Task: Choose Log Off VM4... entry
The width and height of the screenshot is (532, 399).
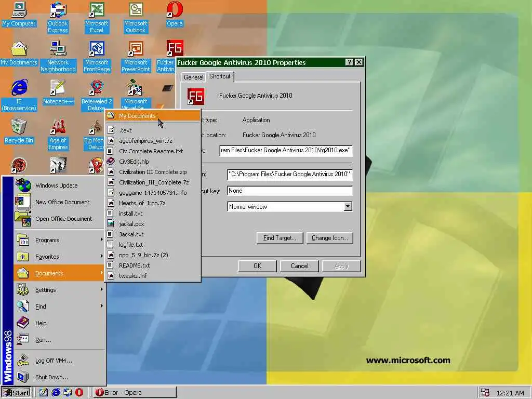Action: pos(59,361)
